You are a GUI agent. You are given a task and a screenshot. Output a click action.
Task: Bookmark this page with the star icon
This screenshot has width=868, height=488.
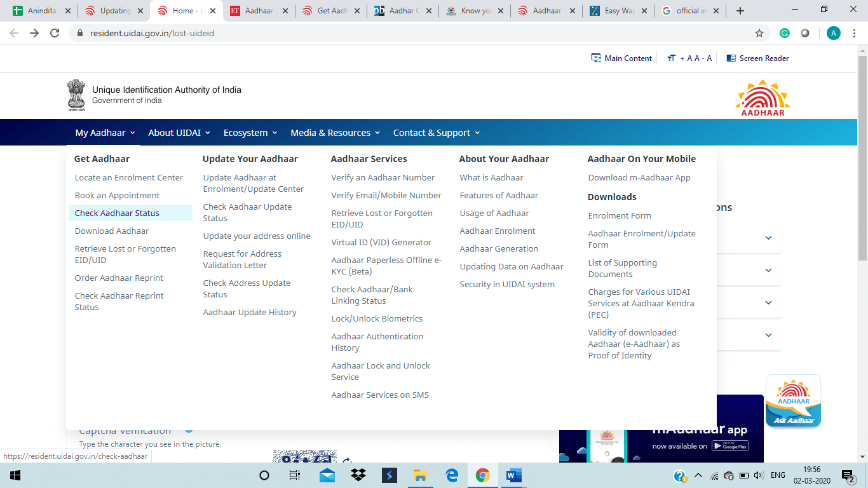click(x=759, y=33)
